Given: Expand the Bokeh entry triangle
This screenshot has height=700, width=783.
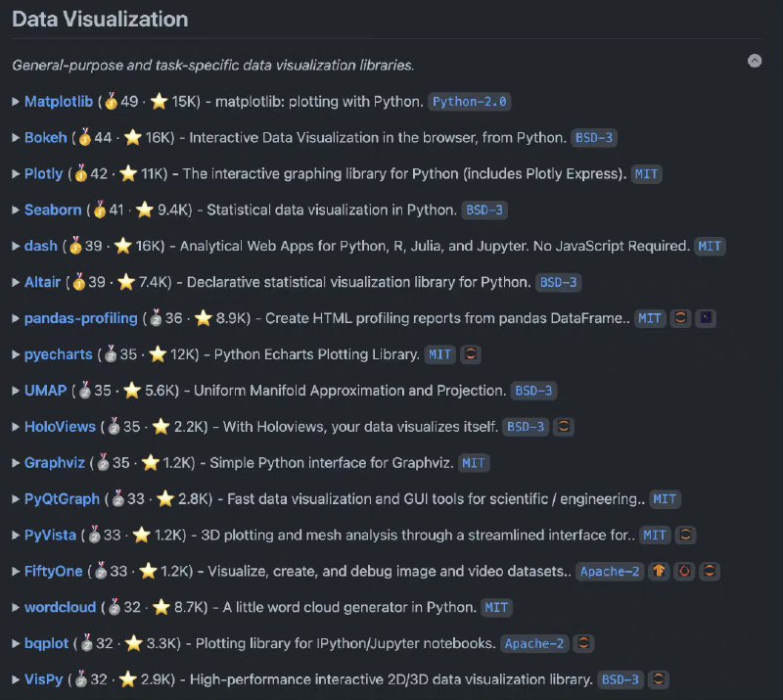Looking at the screenshot, I should 16,137.
